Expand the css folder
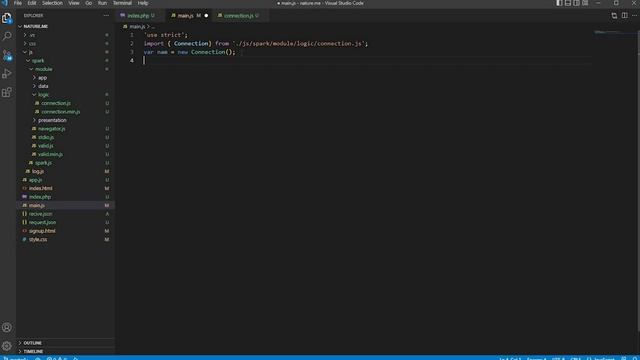This screenshot has width=640, height=360. pyautogui.click(x=65, y=43)
